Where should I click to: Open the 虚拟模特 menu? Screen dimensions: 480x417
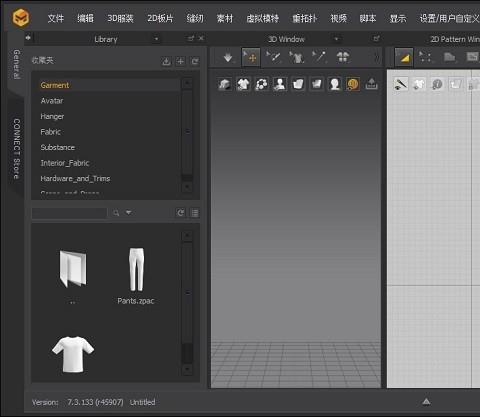pos(263,18)
